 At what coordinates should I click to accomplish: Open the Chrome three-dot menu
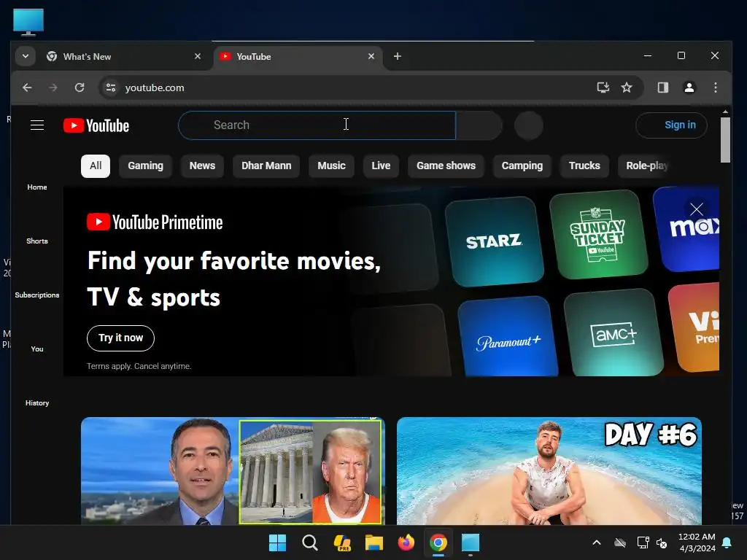[715, 87]
